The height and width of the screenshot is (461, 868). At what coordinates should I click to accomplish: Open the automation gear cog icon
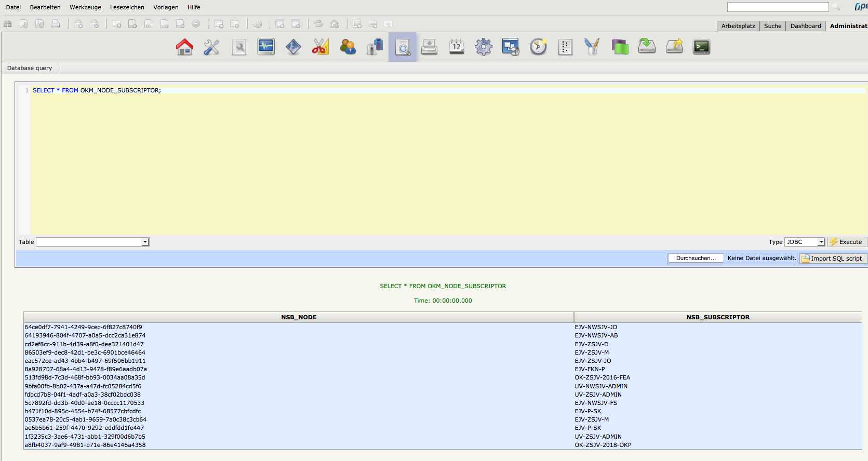point(484,47)
